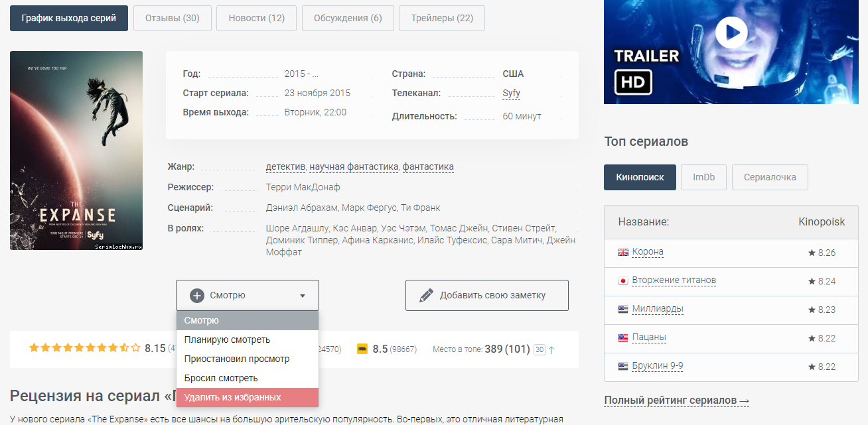Viewport: 868px width, 425px height.
Task: Click the 8.15 site rating value
Action: coord(155,348)
